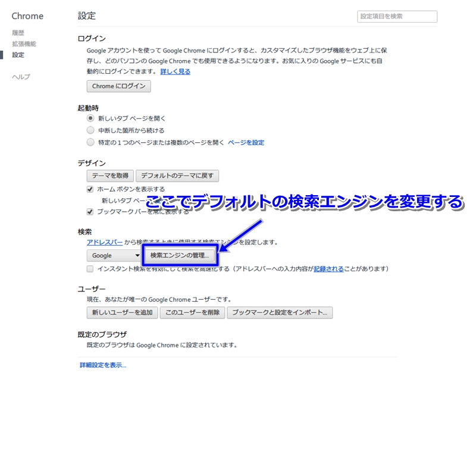The image size is (476, 473).
Task: Click デフォルトのテーマに戻す button
Action: 177,176
